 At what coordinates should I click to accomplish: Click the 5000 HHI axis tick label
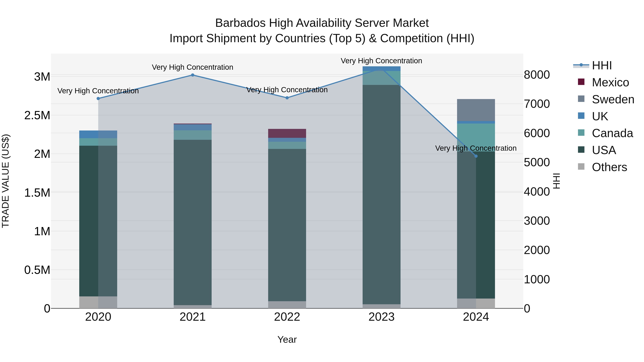point(537,162)
